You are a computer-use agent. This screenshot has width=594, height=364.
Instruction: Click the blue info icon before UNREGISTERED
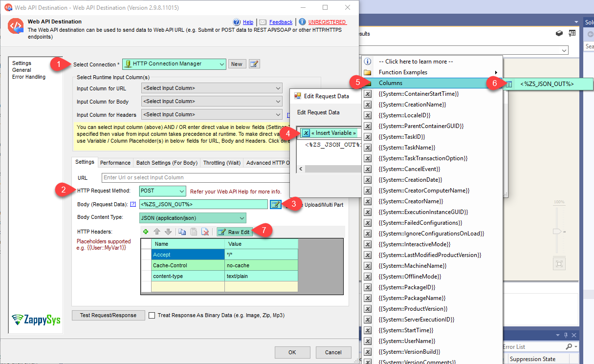pos(302,22)
